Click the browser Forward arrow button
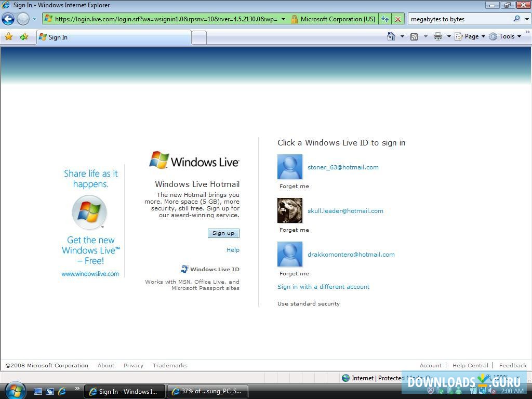The height and width of the screenshot is (399, 532). 23,19
